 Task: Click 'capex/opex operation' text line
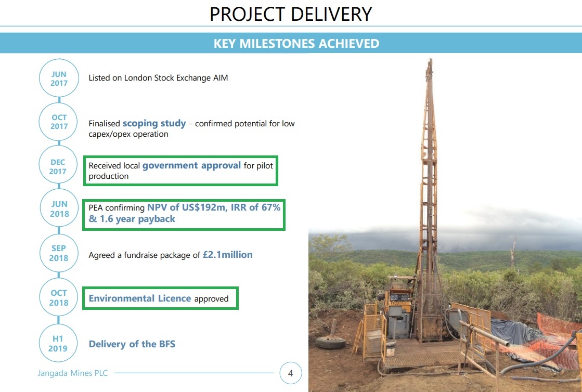click(128, 134)
